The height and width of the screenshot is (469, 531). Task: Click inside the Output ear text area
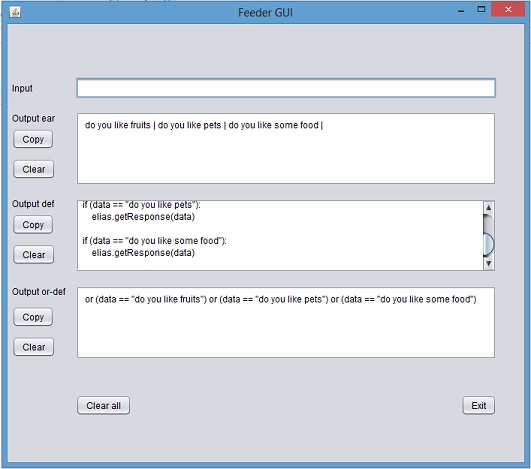point(286,149)
